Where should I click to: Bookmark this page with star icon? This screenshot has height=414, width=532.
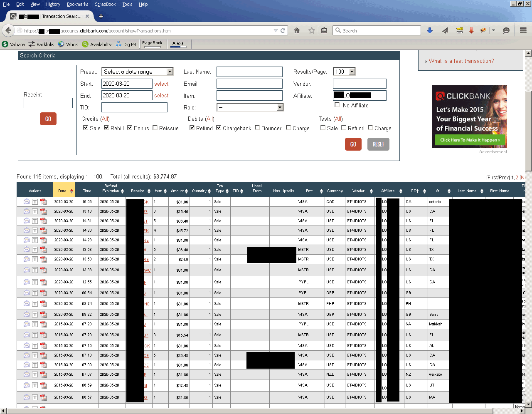click(311, 30)
